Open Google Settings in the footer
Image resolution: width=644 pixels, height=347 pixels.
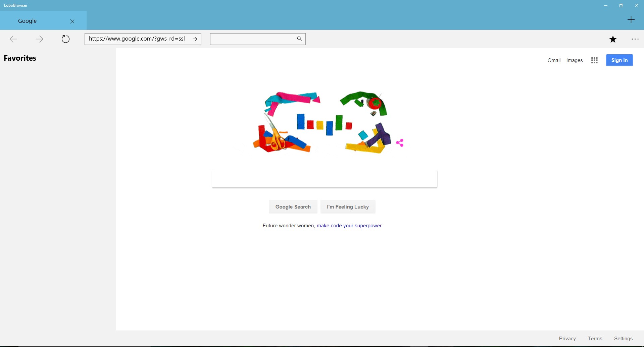tap(623, 339)
